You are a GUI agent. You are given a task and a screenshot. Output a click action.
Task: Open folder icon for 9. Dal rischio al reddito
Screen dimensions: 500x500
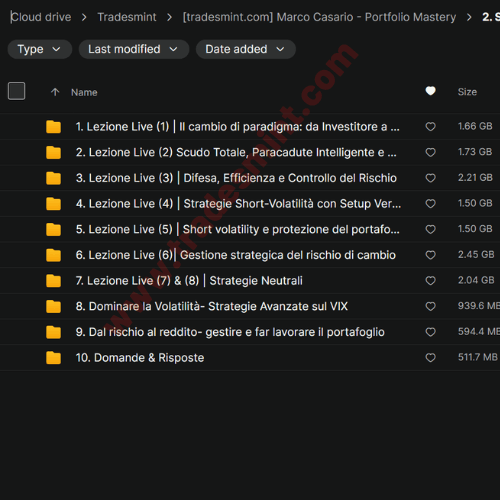(53, 332)
